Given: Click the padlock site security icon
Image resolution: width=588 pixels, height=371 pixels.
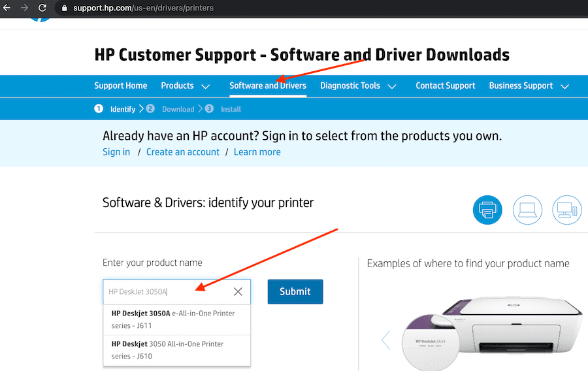Looking at the screenshot, I should click(65, 8).
